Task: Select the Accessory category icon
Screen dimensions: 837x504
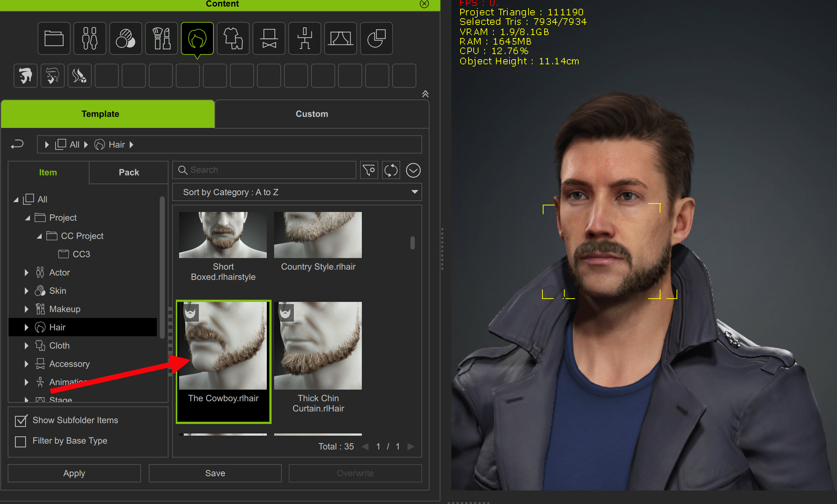Action: coord(269,38)
